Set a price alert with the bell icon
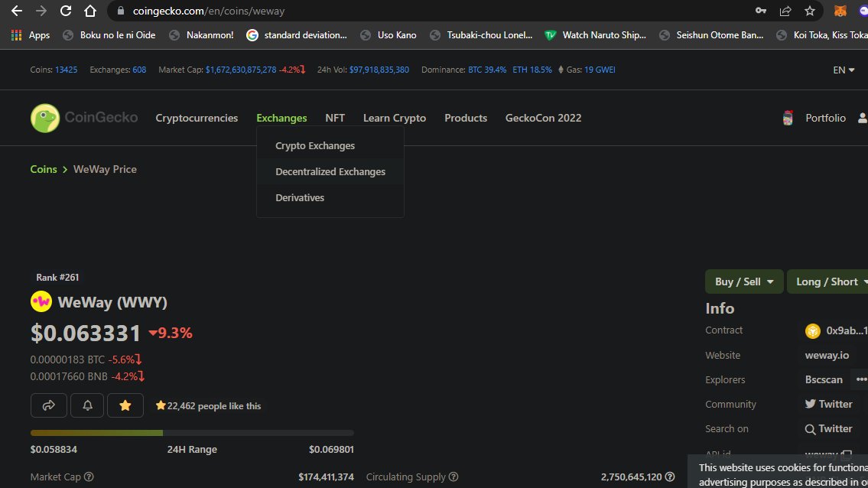 point(87,405)
